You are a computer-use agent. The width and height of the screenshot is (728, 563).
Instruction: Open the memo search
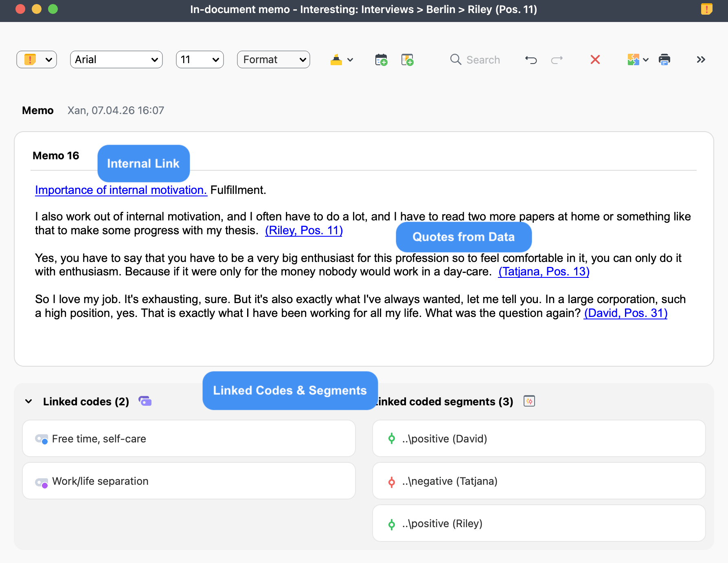[475, 59]
